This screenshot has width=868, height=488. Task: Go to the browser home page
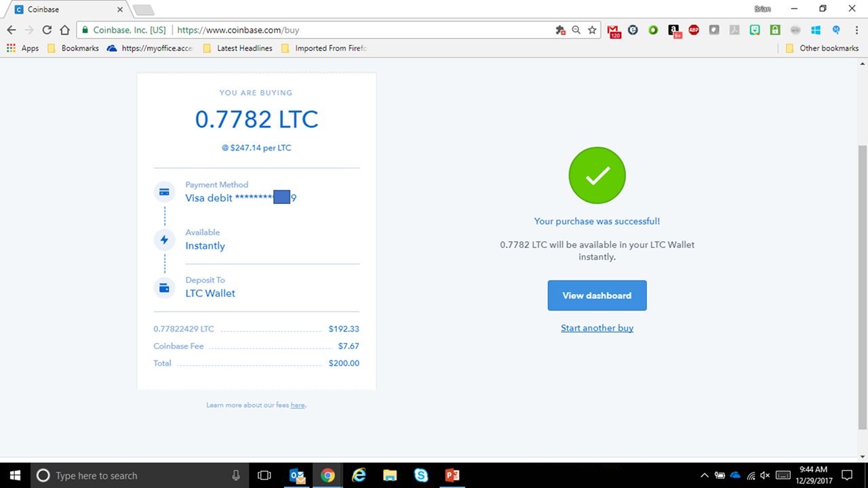64,30
